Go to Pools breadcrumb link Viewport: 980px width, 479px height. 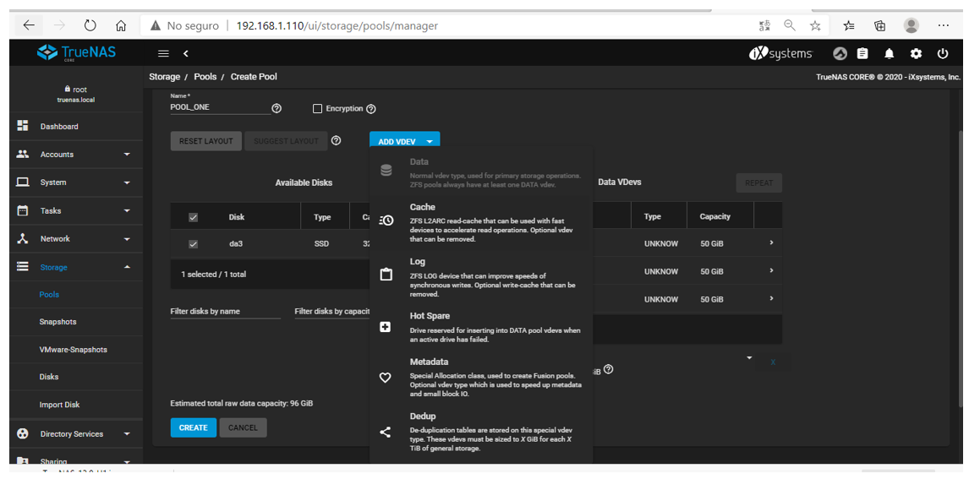(x=205, y=77)
